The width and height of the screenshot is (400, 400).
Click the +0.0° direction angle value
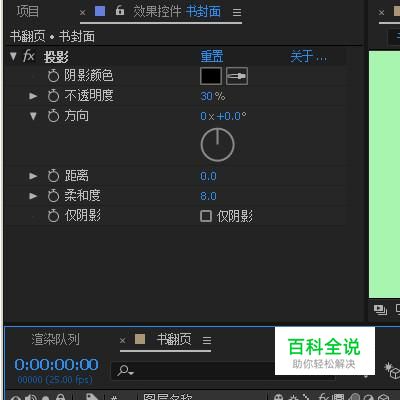coord(232,116)
